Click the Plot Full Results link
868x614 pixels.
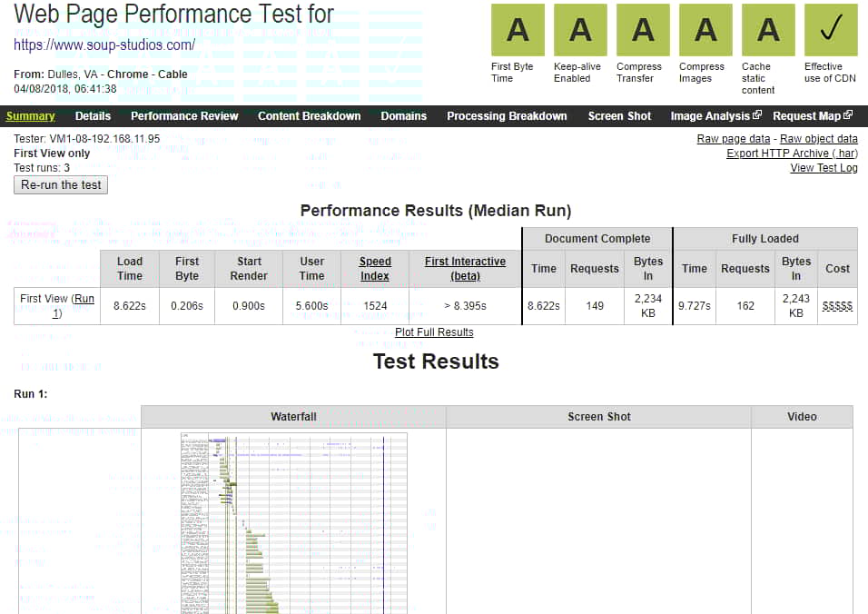point(434,332)
